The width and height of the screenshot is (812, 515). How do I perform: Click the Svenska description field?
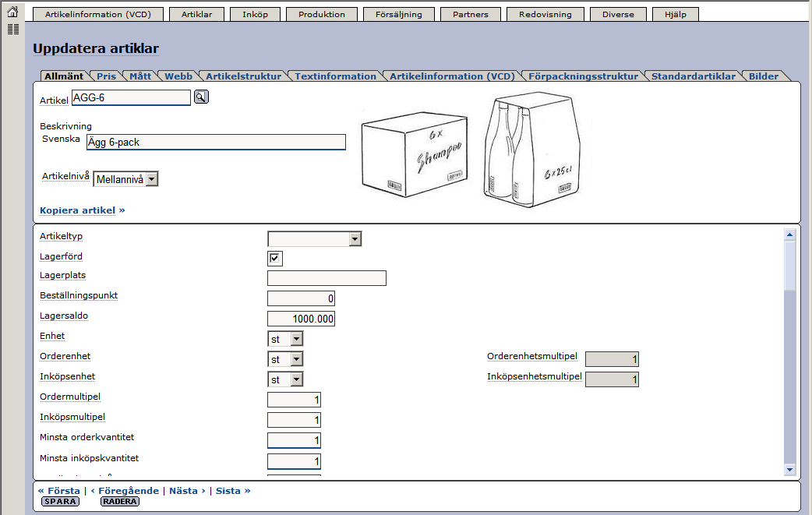(x=216, y=143)
